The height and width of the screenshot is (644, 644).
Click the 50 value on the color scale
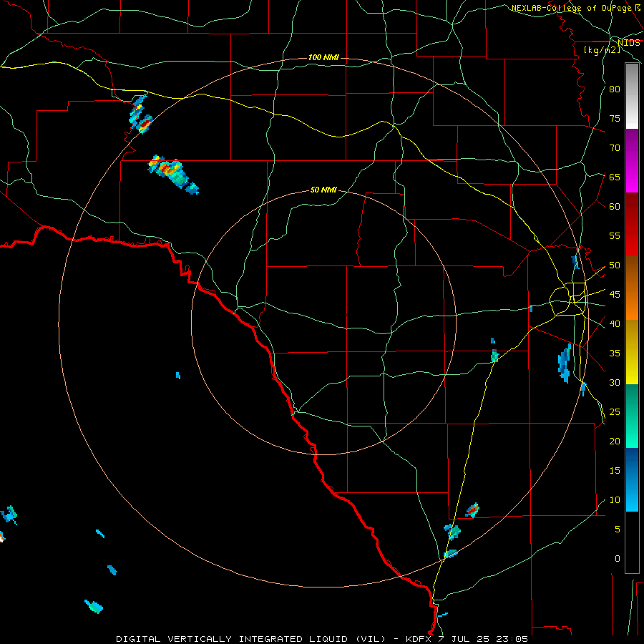tap(615, 265)
